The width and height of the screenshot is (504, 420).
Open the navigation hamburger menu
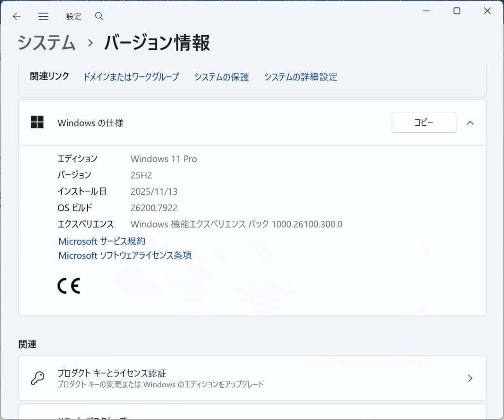pyautogui.click(x=43, y=16)
